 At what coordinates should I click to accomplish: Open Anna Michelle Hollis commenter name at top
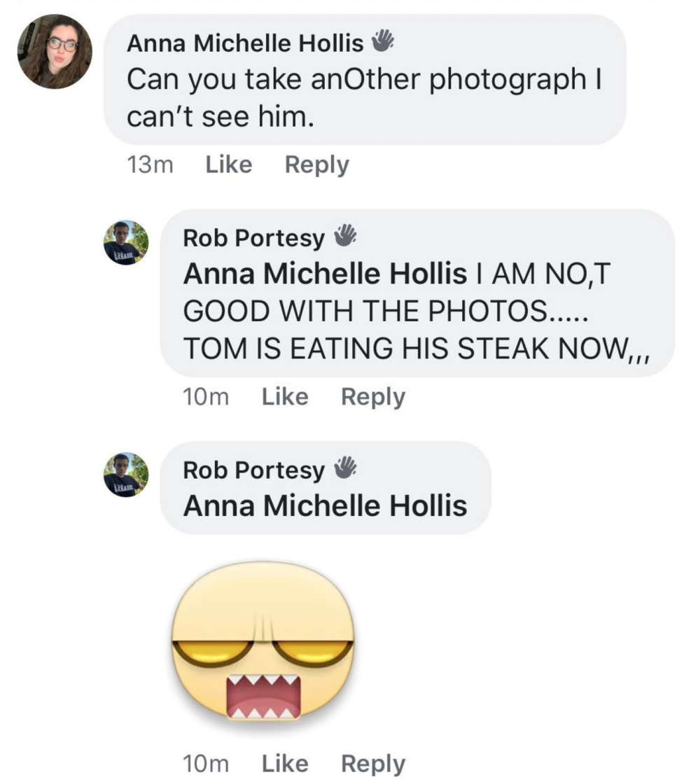tap(245, 44)
